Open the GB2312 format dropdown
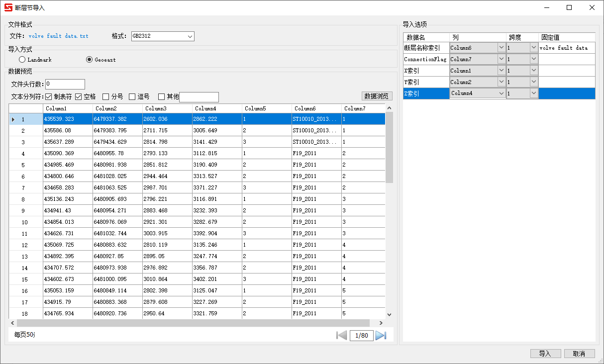The height and width of the screenshot is (364, 604). click(190, 36)
